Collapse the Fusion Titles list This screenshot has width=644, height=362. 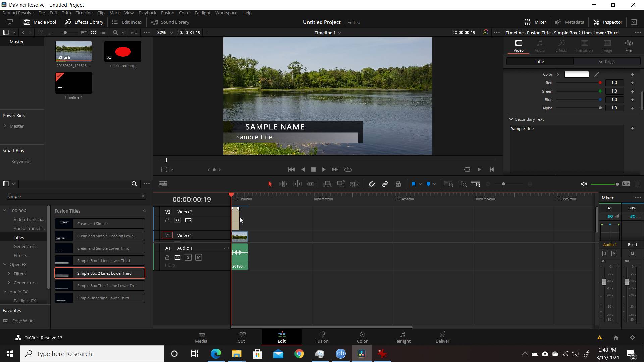tap(144, 211)
